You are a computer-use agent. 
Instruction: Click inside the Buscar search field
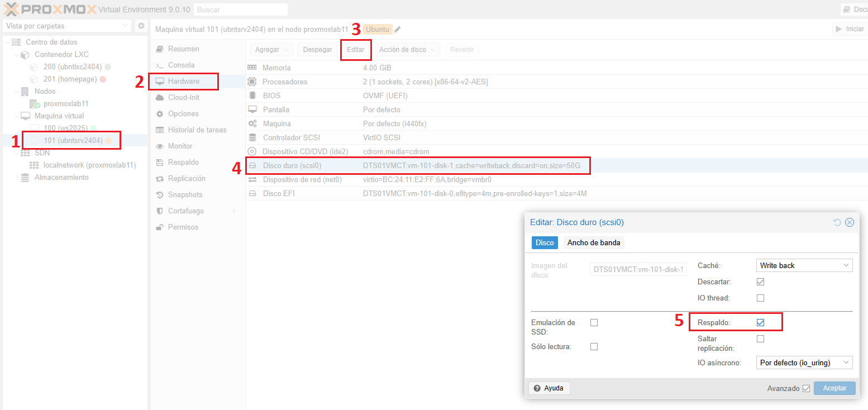(x=241, y=9)
